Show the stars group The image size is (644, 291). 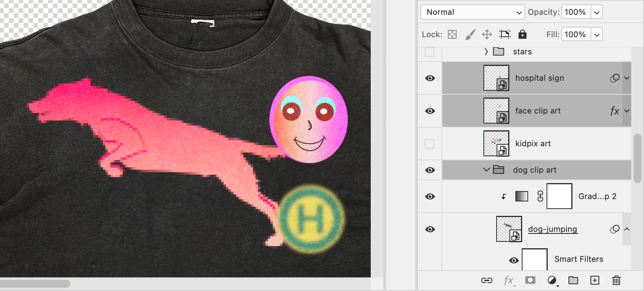429,52
